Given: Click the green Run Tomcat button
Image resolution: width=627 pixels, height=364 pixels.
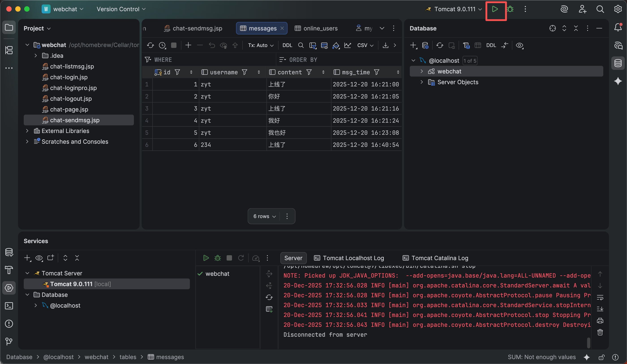Looking at the screenshot, I should pyautogui.click(x=495, y=9).
